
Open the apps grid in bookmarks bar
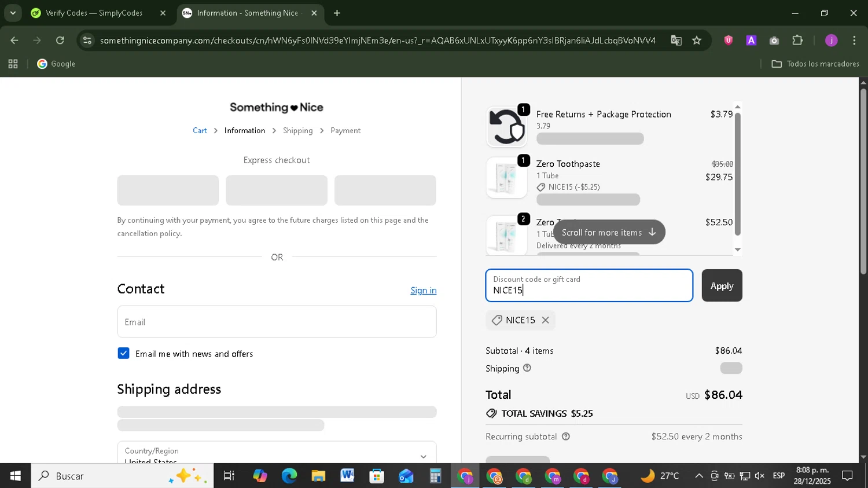(x=13, y=64)
